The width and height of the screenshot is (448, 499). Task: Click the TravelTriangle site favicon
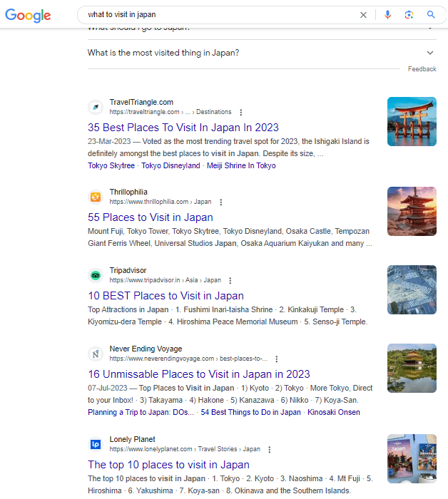[96, 107]
